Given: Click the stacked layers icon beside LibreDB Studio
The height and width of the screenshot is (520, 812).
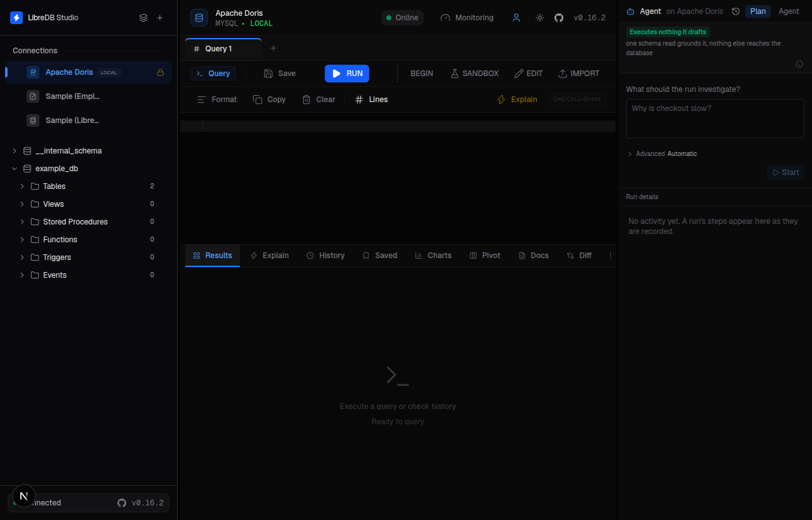Looking at the screenshot, I should coord(143,18).
